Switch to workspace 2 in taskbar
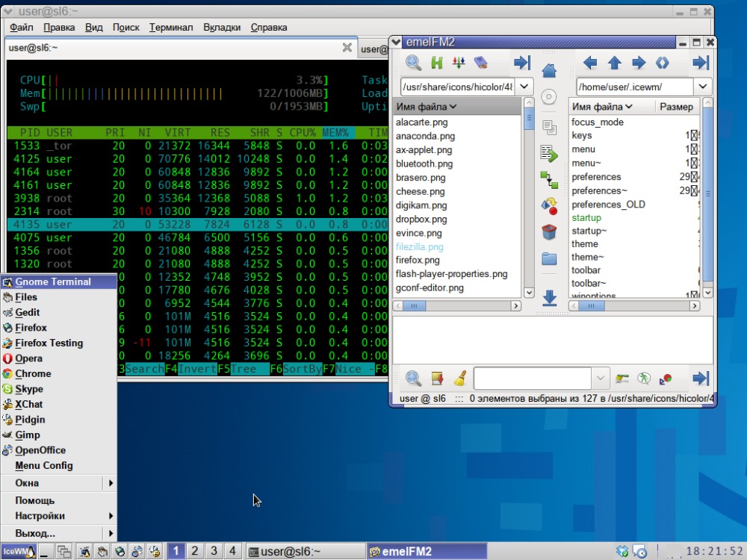 194,551
